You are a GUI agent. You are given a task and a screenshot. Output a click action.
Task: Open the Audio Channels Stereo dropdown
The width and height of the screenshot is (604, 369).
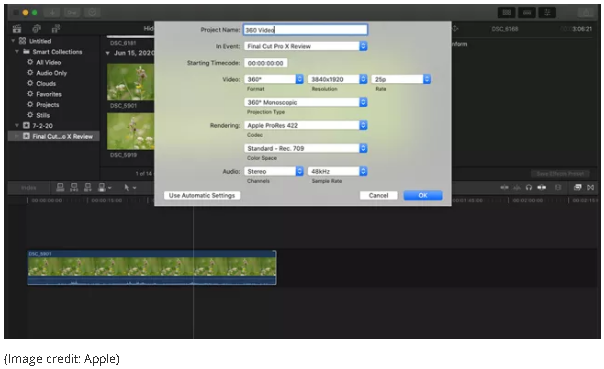click(x=273, y=171)
